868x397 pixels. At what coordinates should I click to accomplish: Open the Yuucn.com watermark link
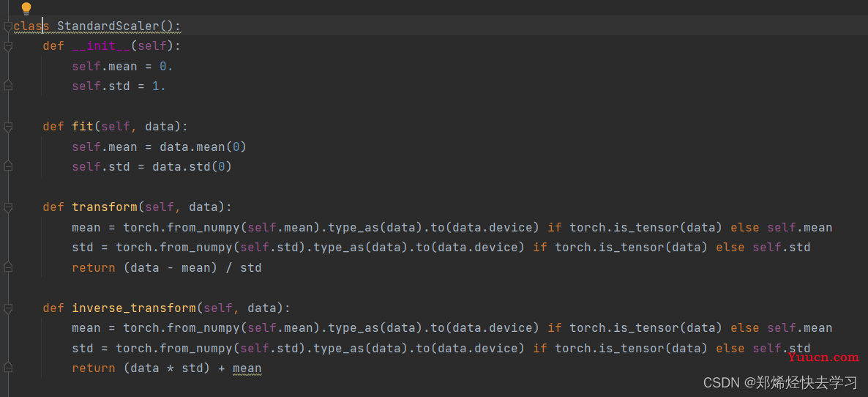(x=823, y=357)
